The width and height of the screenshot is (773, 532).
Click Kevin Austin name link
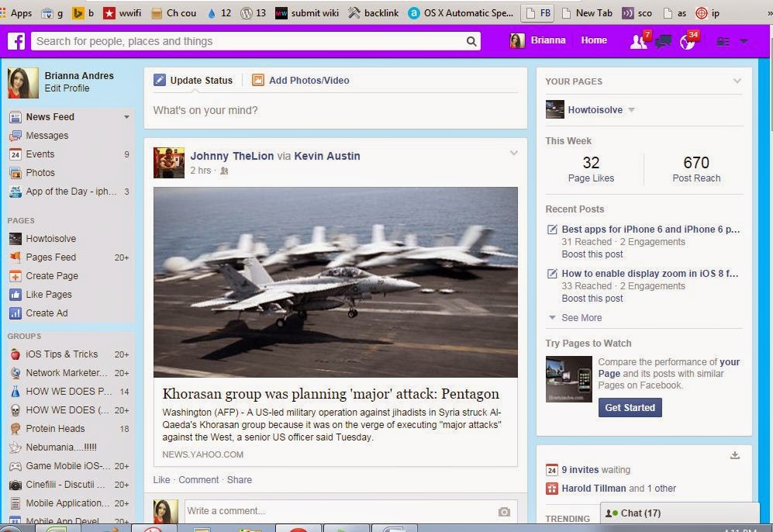(327, 157)
